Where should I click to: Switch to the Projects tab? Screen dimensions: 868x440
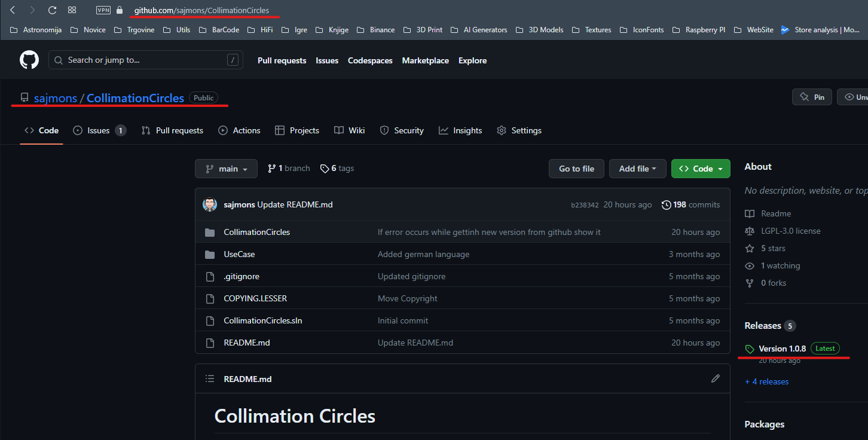[297, 130]
